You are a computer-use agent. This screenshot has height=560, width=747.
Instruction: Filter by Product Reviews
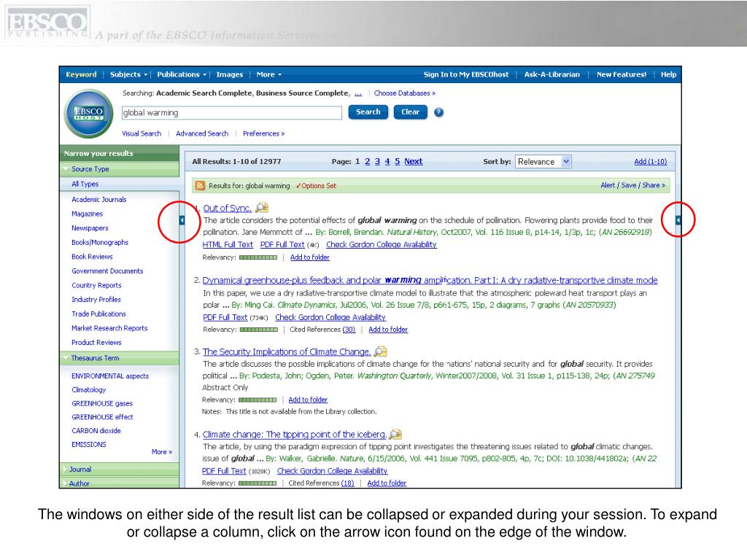click(x=97, y=343)
